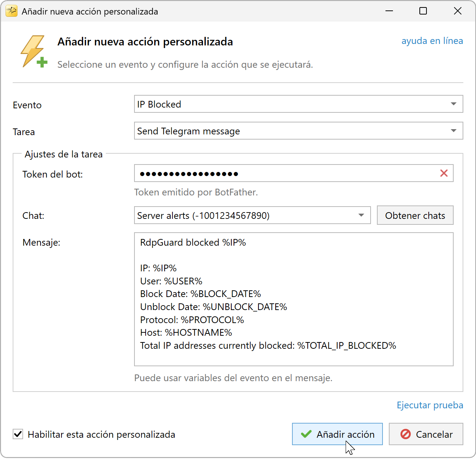Enable the 'Habilitar esta acción personalizada' checkbox
The image size is (476, 466).
coord(18,434)
